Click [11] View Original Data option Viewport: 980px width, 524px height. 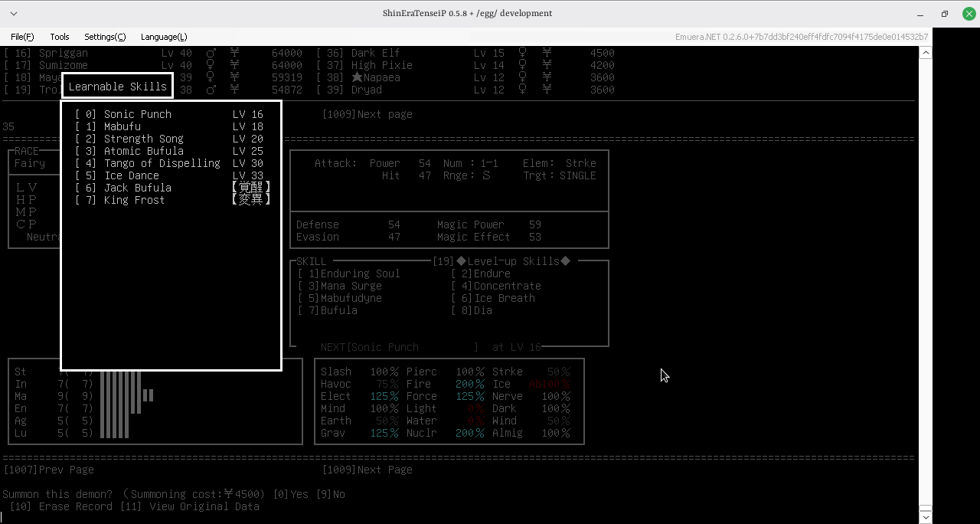(190, 506)
